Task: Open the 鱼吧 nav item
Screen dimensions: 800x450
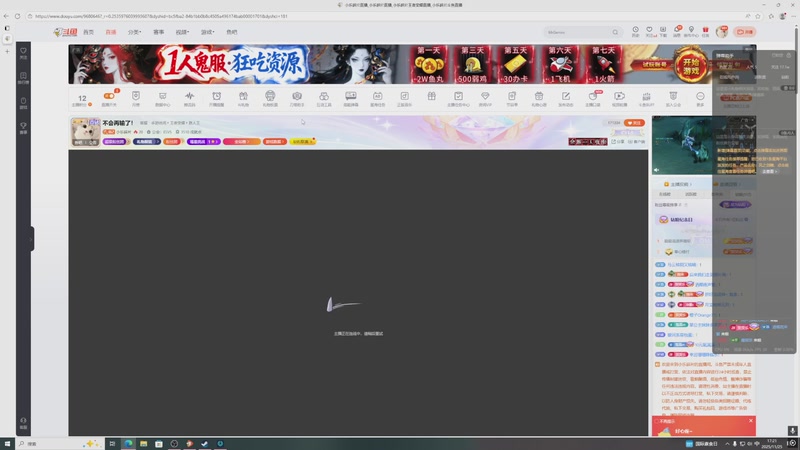Action: [232, 32]
